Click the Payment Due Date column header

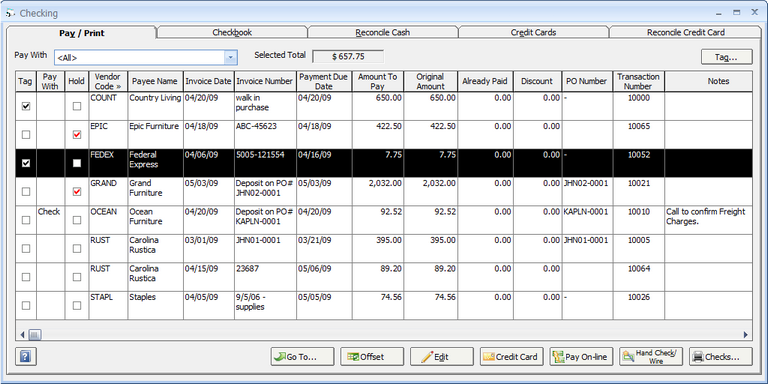coord(324,81)
